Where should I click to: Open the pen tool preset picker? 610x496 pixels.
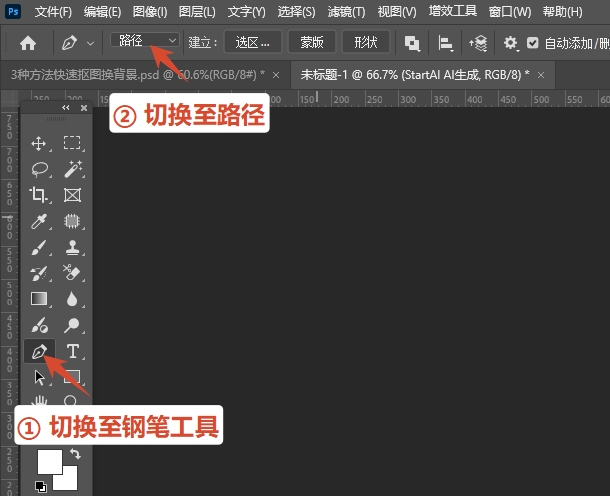coord(90,43)
